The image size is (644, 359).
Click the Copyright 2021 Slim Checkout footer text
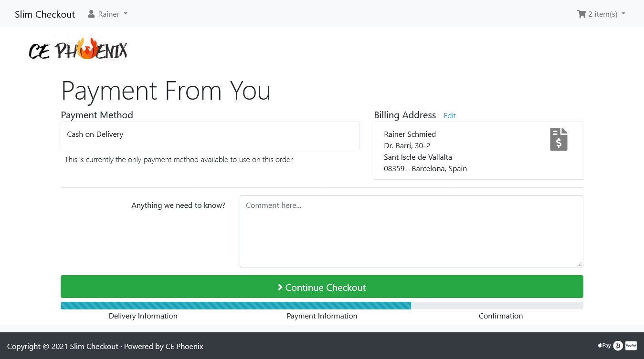point(105,347)
